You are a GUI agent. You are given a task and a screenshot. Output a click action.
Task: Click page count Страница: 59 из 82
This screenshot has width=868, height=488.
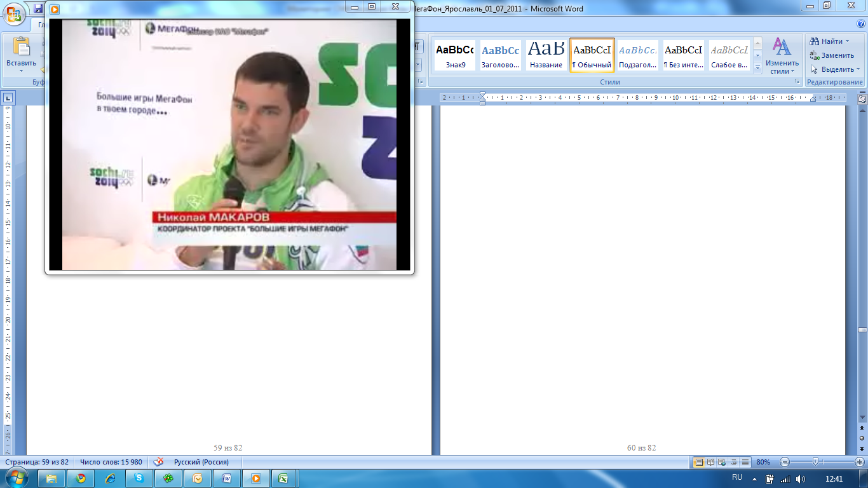(x=37, y=462)
